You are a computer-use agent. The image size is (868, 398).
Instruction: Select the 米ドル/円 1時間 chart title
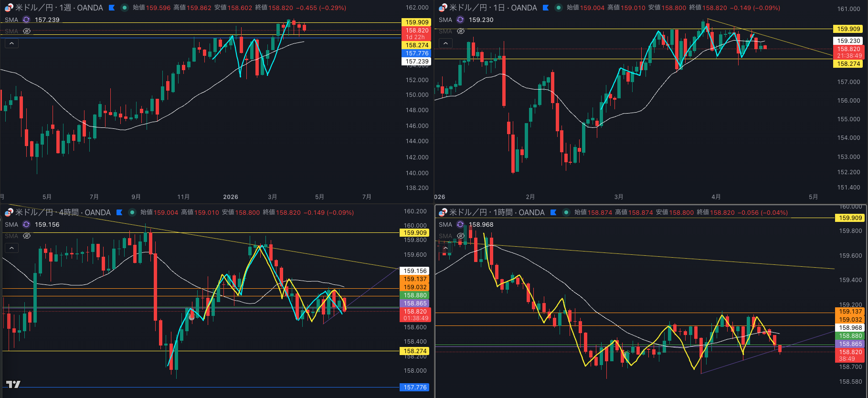(x=497, y=212)
